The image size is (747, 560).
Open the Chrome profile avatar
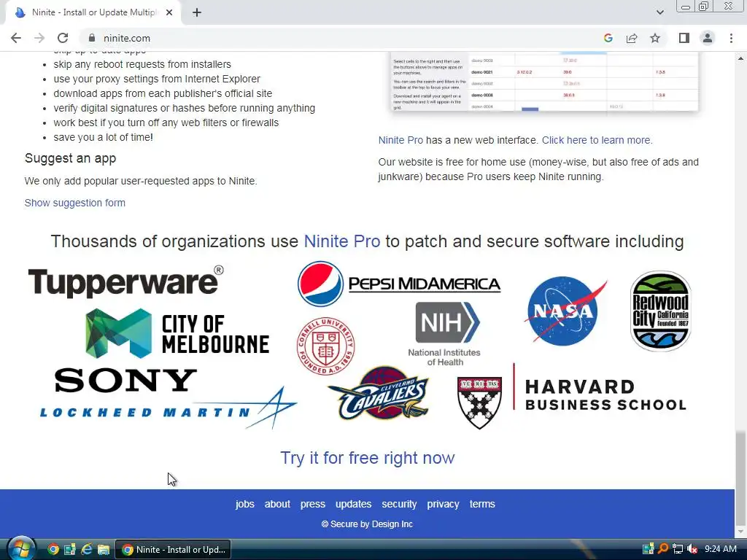[708, 38]
